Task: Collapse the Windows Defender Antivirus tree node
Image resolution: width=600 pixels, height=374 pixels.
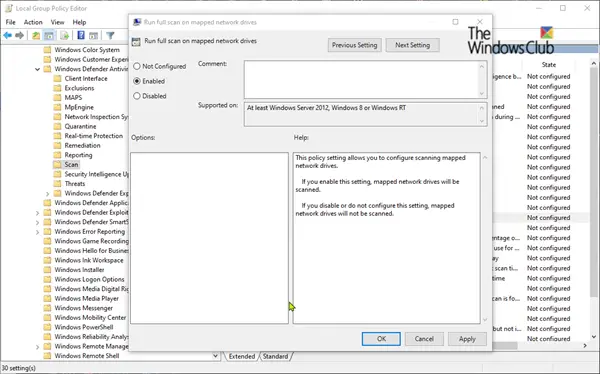Action: (x=38, y=69)
